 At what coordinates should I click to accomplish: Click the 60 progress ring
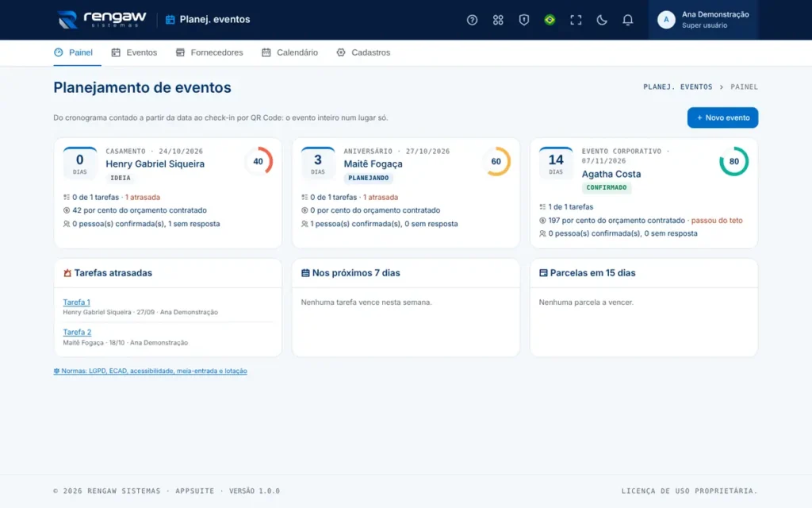496,161
